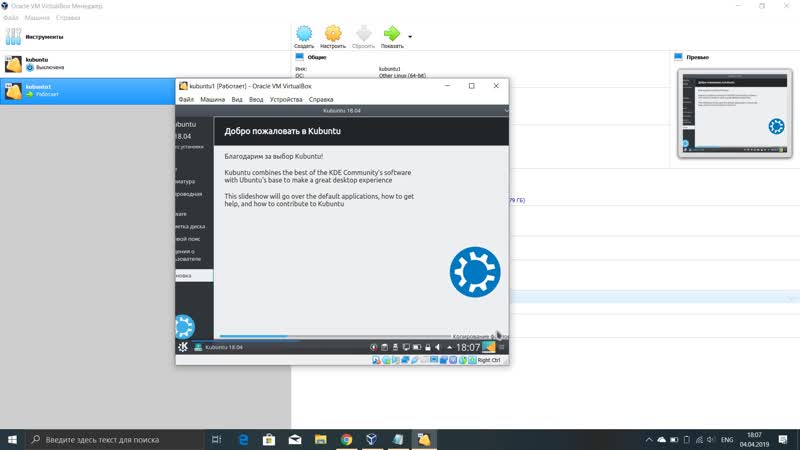800x450 pixels.
Task: Launch Google Chrome from taskbar
Action: pyautogui.click(x=346, y=439)
